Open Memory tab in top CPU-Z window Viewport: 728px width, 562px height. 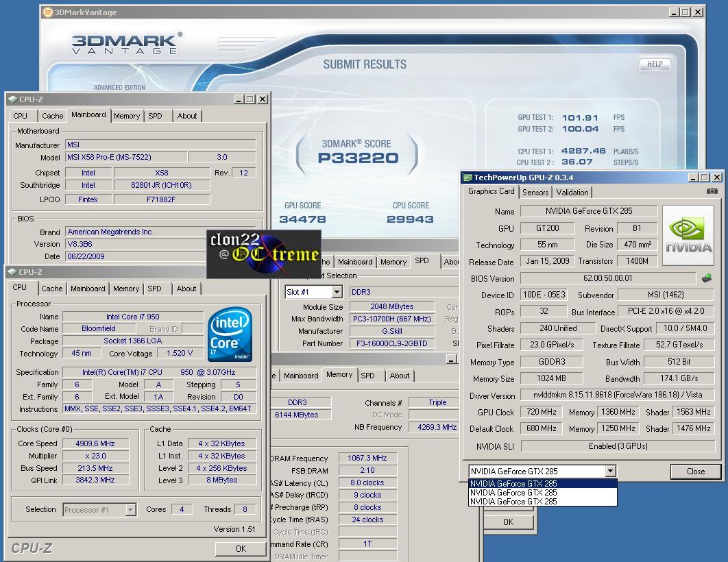point(127,116)
